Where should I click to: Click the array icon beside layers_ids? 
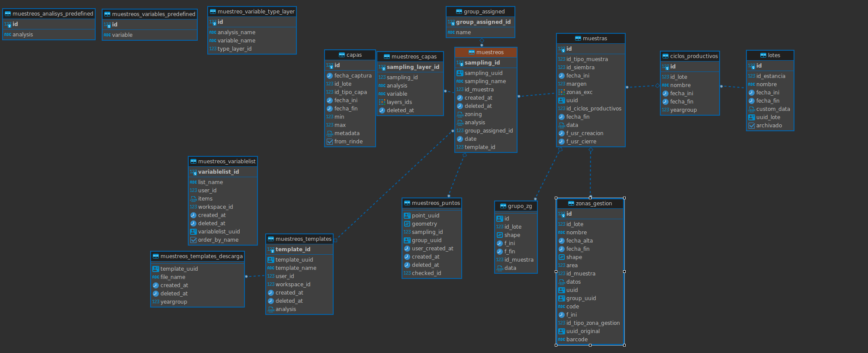pos(382,102)
